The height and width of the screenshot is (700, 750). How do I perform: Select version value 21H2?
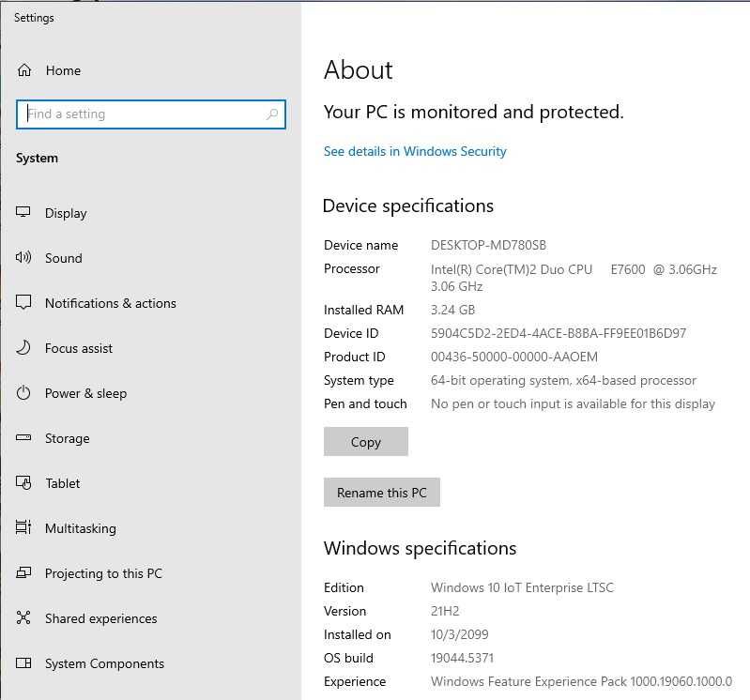445,611
